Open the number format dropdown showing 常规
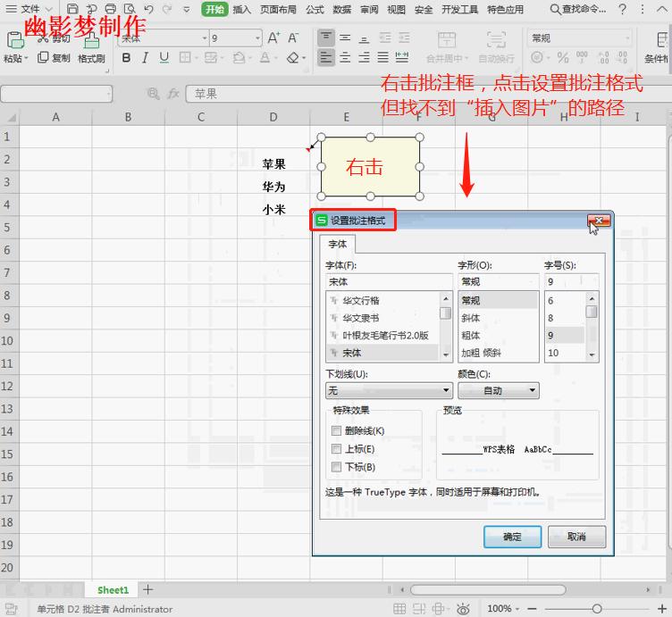Viewport: 672px width, 617px height. point(627,38)
